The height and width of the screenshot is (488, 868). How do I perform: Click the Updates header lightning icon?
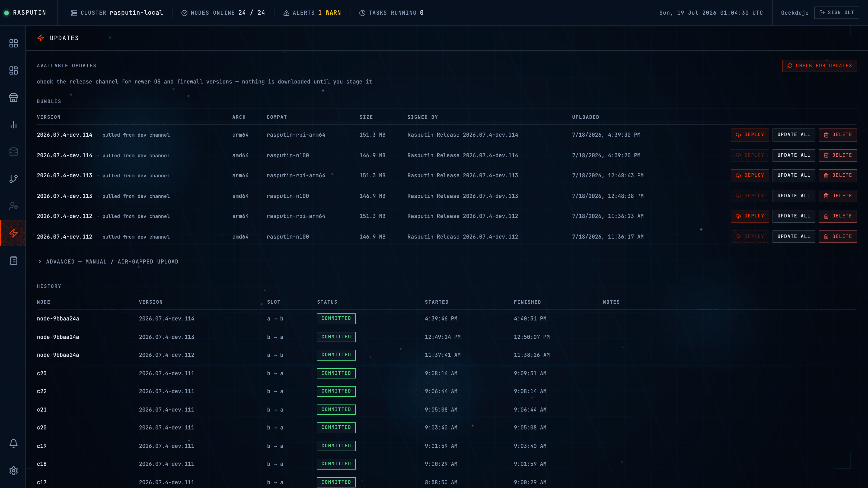(x=41, y=38)
